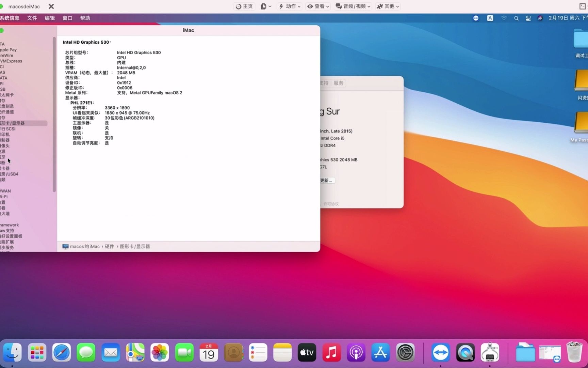The image size is (588, 368).
Task: Open the App Store in Dock
Action: tap(380, 352)
